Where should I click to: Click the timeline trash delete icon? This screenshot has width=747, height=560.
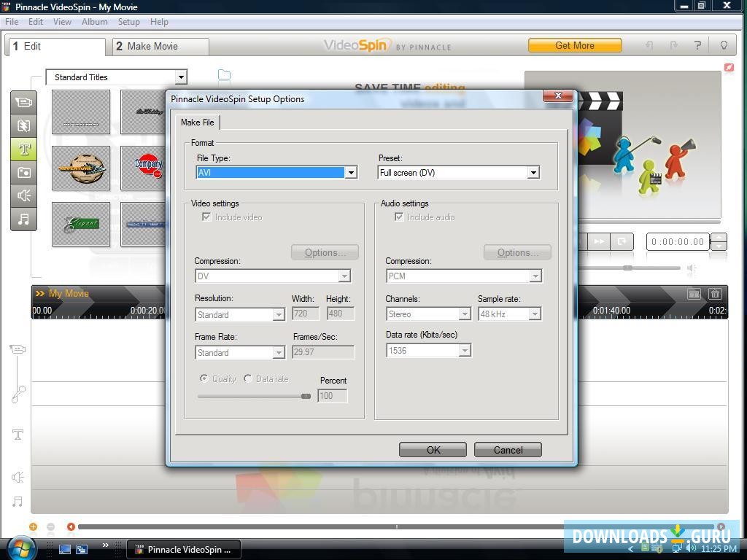pyautogui.click(x=715, y=294)
